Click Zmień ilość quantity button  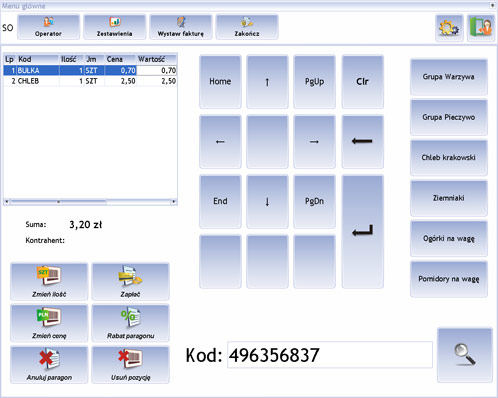[49, 281]
